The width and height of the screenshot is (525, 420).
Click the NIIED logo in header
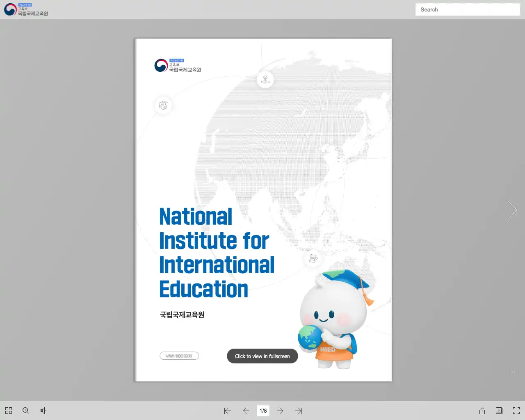point(26,9)
